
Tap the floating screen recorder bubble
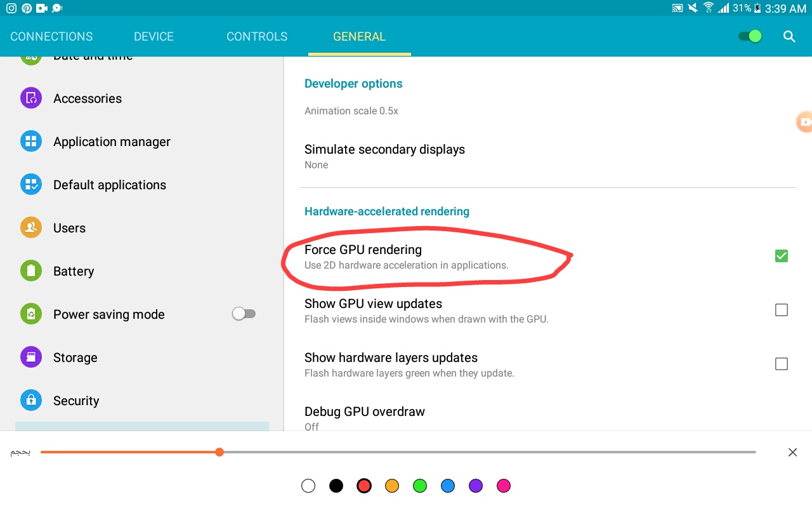(x=804, y=122)
